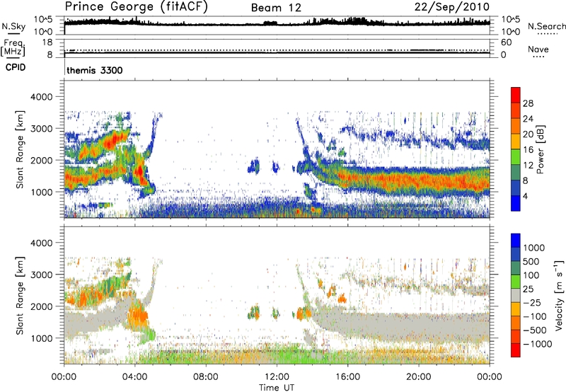The width and height of the screenshot is (566, 392).
Task: Pick the red bottom segment of Velocity colorbar
Action: (516, 350)
